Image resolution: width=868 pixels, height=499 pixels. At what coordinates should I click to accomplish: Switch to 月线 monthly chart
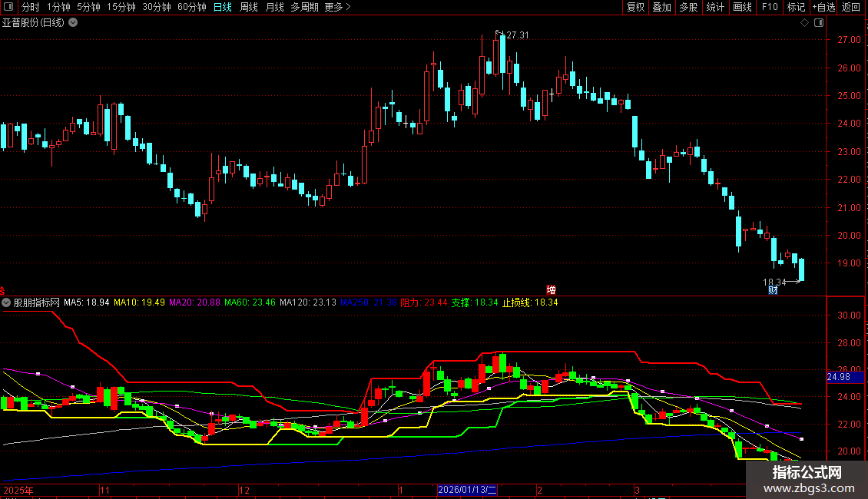tap(274, 7)
